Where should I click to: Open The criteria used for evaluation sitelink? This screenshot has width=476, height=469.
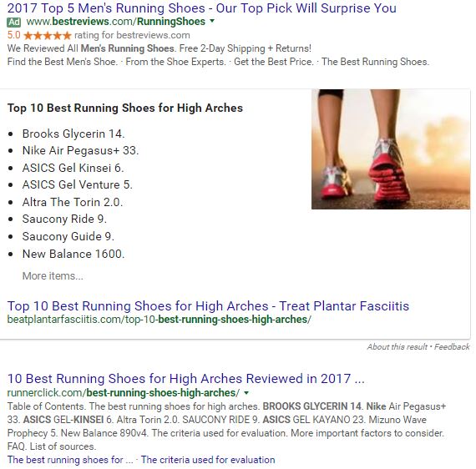coord(208,460)
